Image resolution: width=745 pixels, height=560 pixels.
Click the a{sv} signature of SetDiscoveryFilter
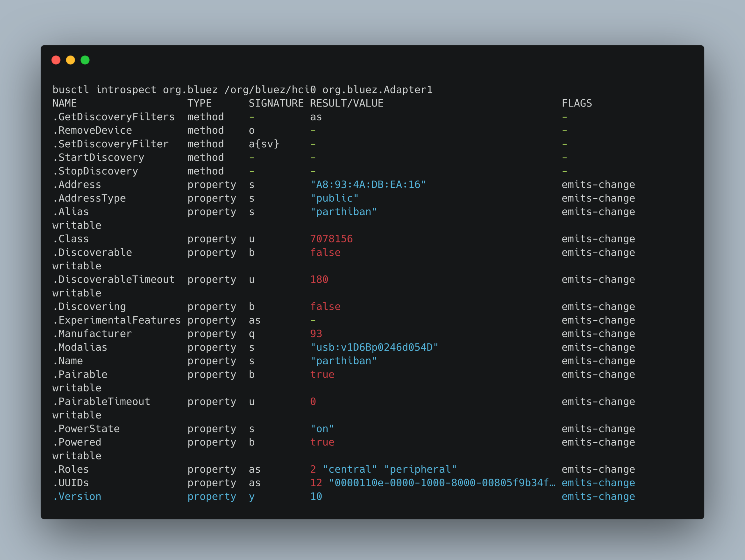click(264, 144)
